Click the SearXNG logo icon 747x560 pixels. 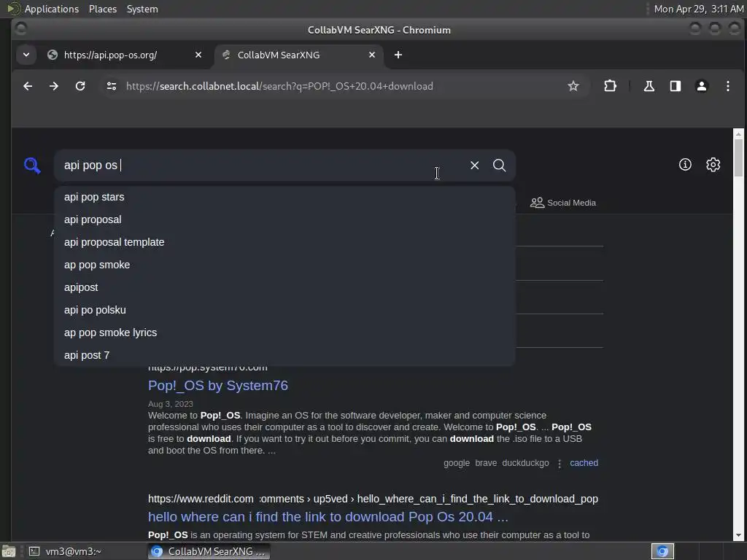[x=32, y=166]
